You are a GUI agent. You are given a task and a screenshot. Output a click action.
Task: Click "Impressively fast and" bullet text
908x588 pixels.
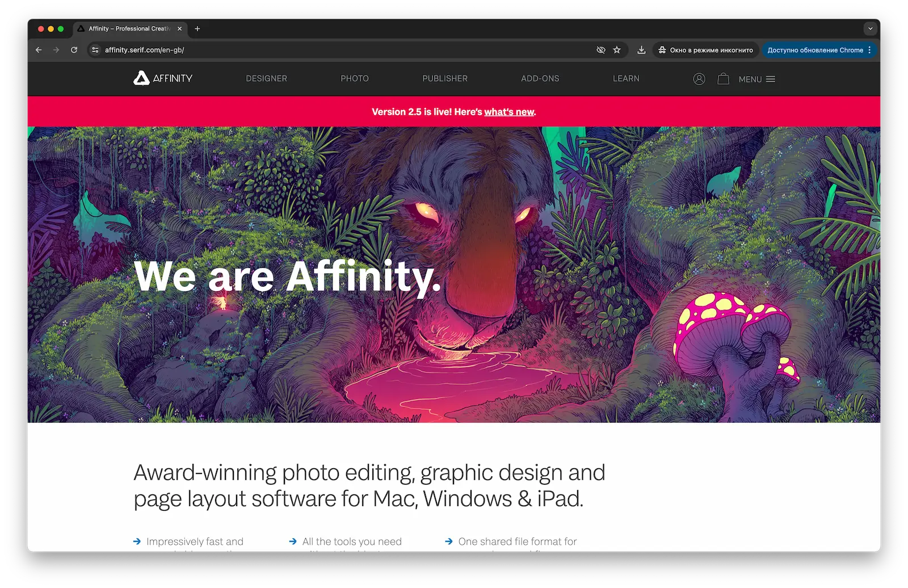point(195,541)
